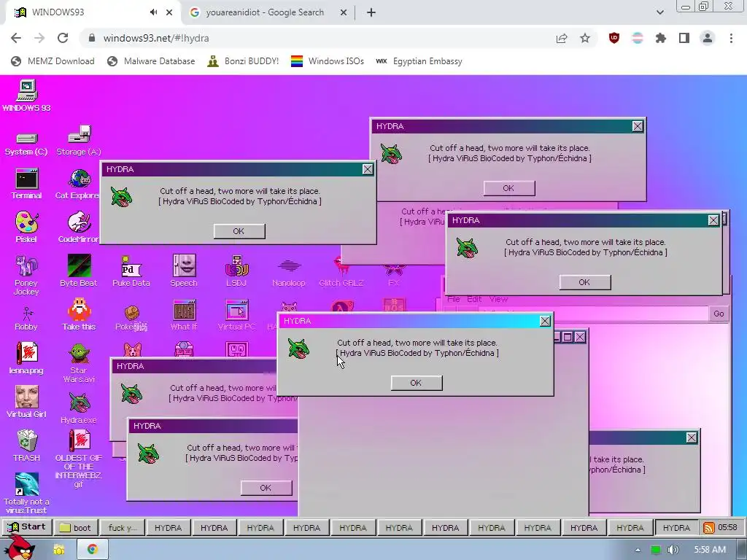This screenshot has width=747, height=560.
Task: Click OK in HYDRA dialog over Cat Explorer
Action: pos(239,231)
